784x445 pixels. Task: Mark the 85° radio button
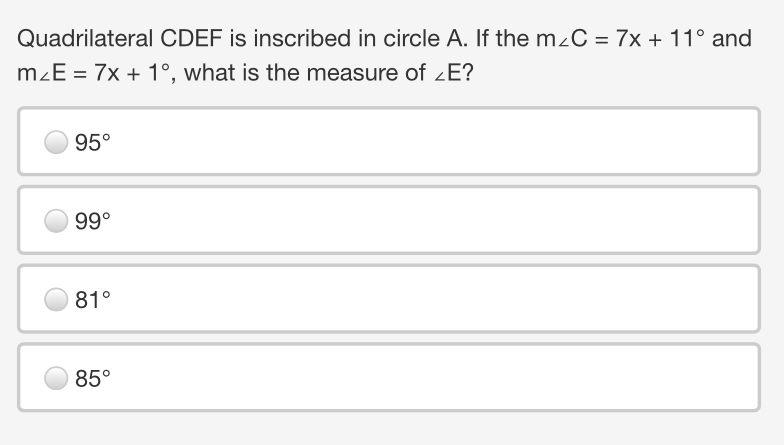56,378
